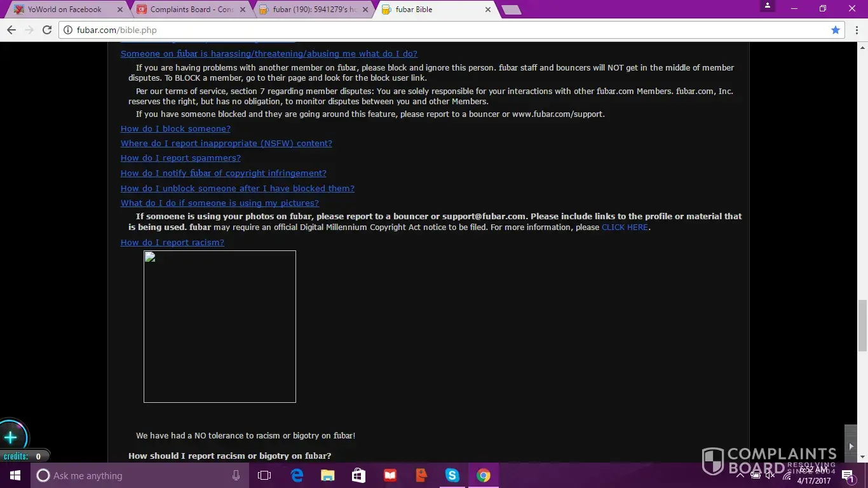The image size is (868, 488).
Task: Unmute the volume icon in tray
Action: [771, 475]
